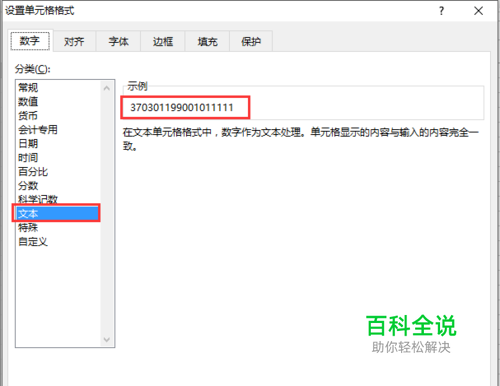Image resolution: width=500 pixels, height=386 pixels.
Task: Select 自定义 category
Action: click(x=33, y=242)
